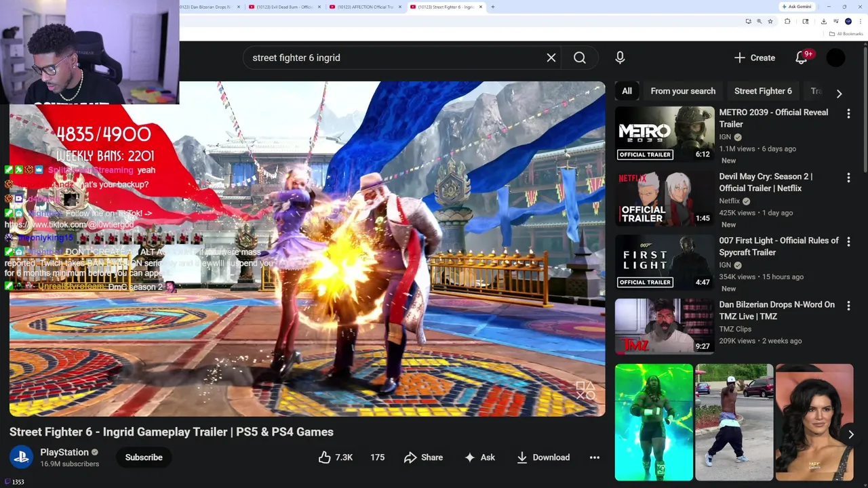The width and height of the screenshot is (868, 488).
Task: Open the PlayStation channel name link
Action: [64, 452]
